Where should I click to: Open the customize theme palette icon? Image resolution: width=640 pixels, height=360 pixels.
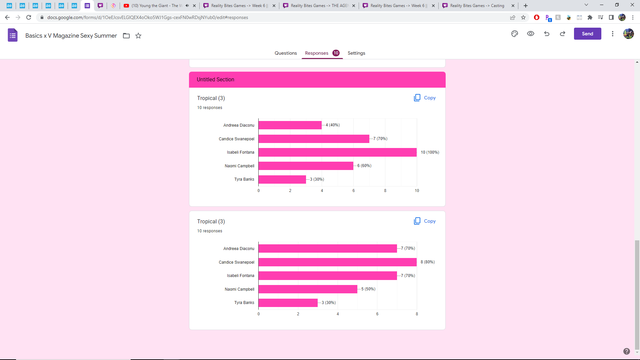click(x=514, y=34)
